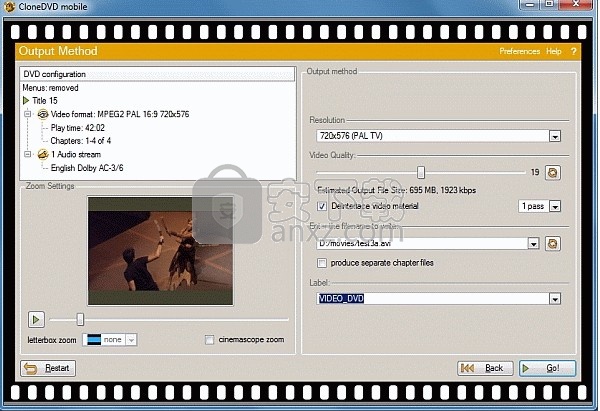This screenshot has width=600, height=411.
Task: Minimize the CloneDVD mobile window
Action: [x=530, y=5]
